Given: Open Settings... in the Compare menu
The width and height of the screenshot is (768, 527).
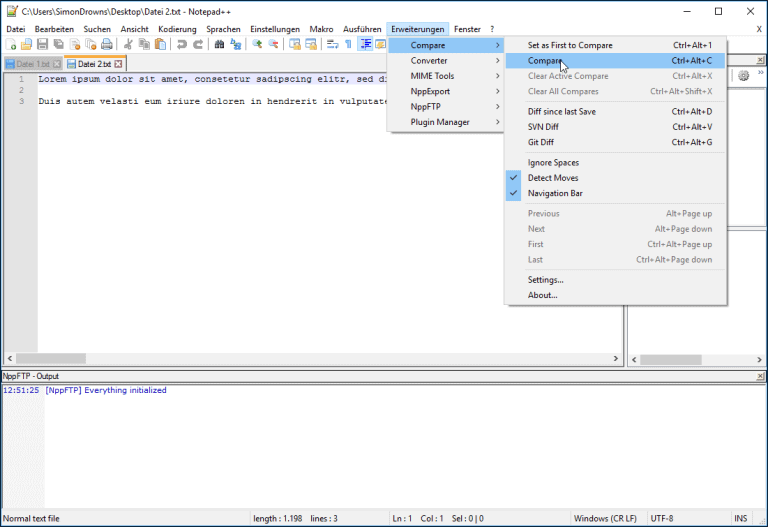Looking at the screenshot, I should click(x=545, y=280).
